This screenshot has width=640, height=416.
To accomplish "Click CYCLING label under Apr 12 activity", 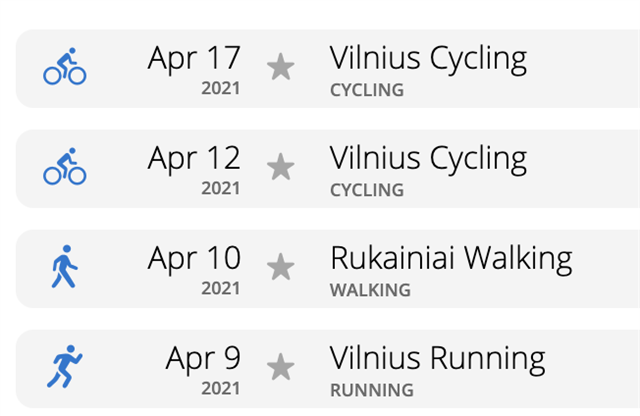I will (367, 190).
